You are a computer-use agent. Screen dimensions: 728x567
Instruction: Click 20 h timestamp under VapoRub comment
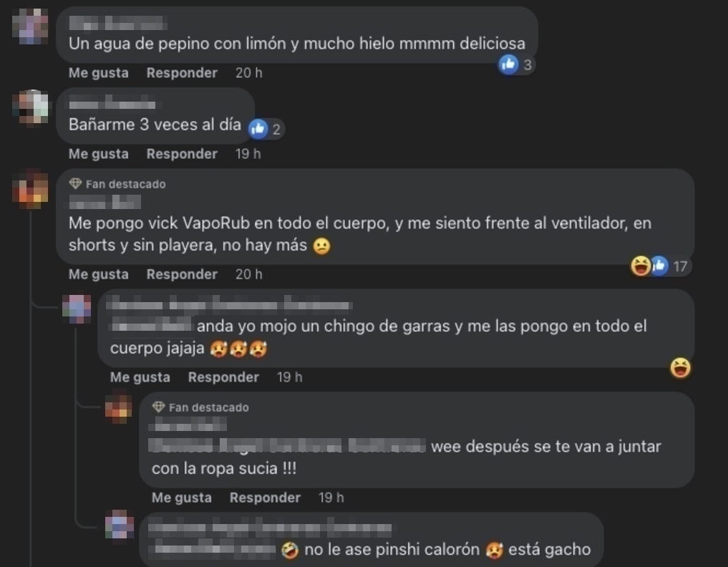(x=249, y=274)
